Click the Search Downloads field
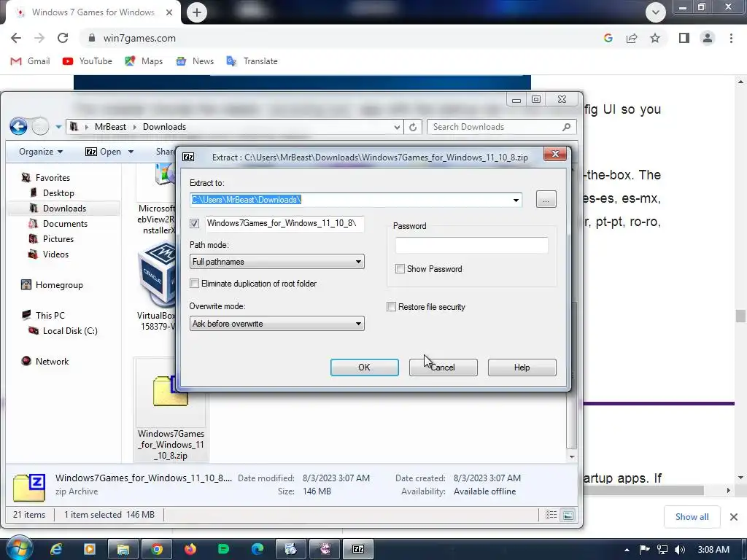 [x=501, y=127]
